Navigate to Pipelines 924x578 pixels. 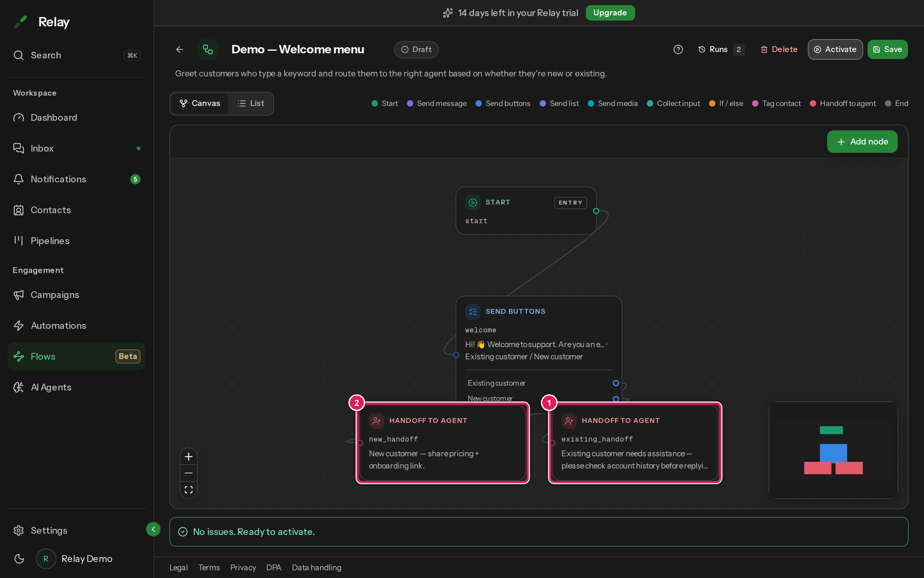click(76, 241)
